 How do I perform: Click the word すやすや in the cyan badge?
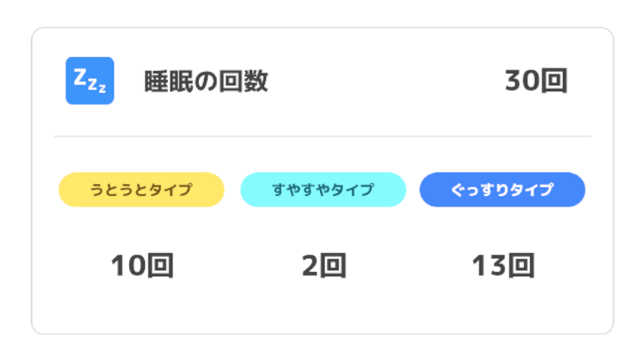(x=301, y=189)
